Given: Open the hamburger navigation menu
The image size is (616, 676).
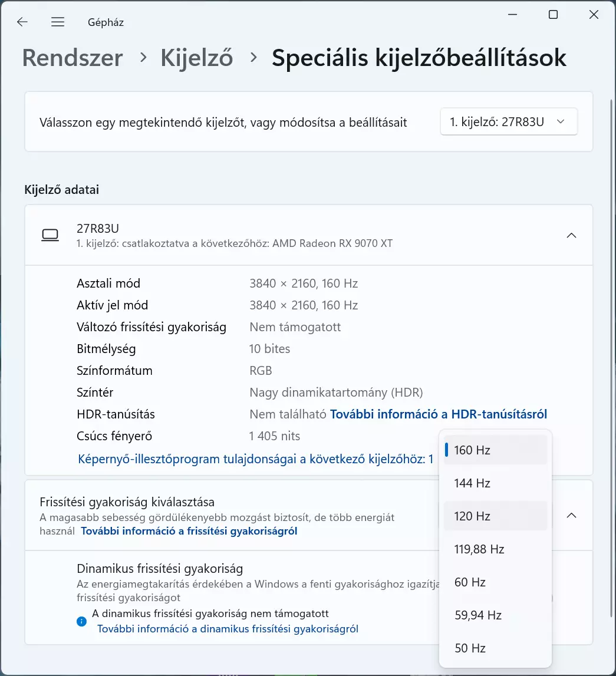Looking at the screenshot, I should click(58, 22).
